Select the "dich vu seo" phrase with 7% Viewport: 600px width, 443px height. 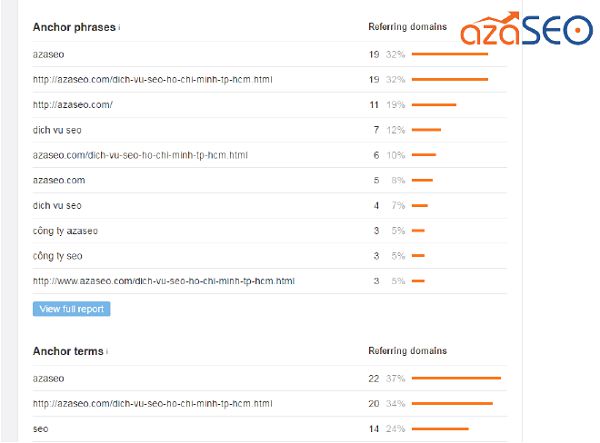56,205
